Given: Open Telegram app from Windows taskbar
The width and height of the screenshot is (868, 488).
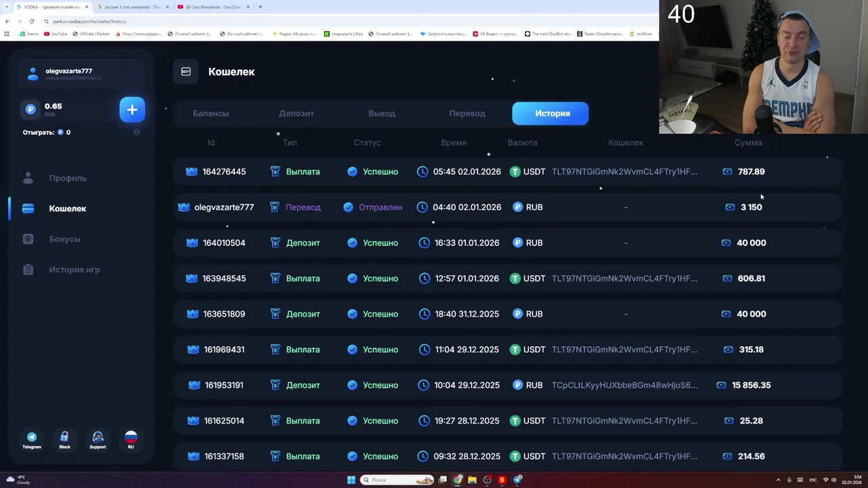Looking at the screenshot, I should tap(518, 480).
